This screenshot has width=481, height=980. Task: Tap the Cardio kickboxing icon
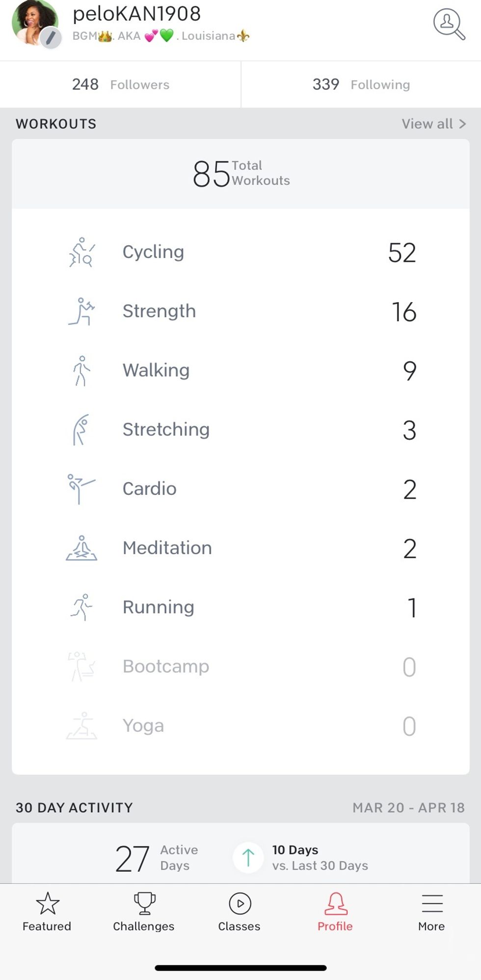click(80, 489)
